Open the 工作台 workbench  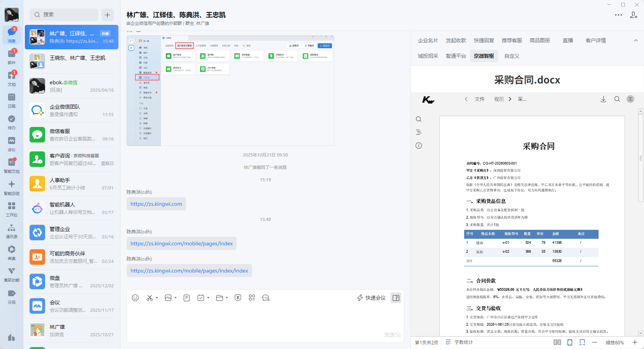click(12, 209)
